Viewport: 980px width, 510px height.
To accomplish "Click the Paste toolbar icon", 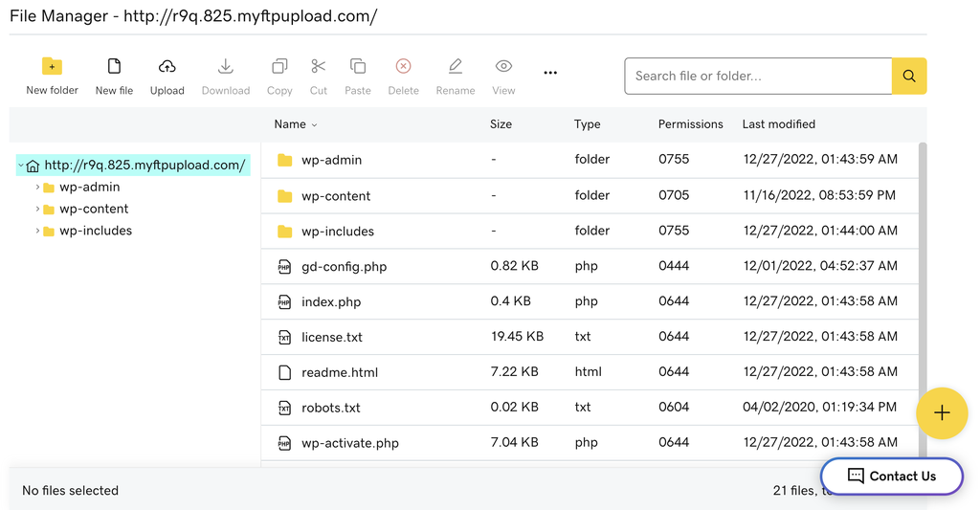I will 358,66.
